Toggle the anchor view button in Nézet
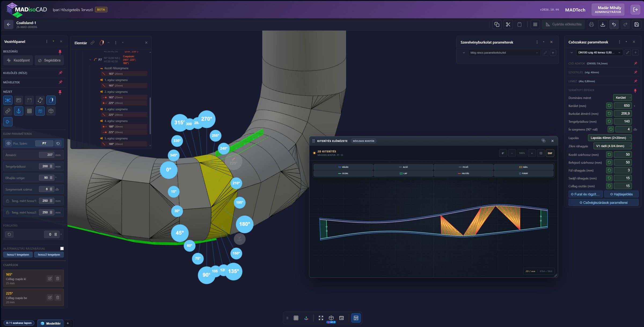Viewport: 644px width, 327px height. [x=19, y=111]
